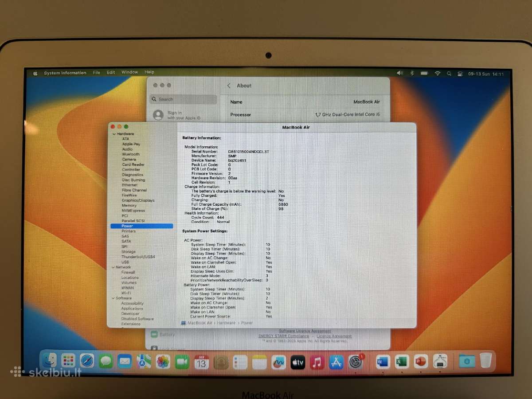This screenshot has width=532, height=399.
Task: Select Bluetooth in hardware list
Action: tap(131, 154)
